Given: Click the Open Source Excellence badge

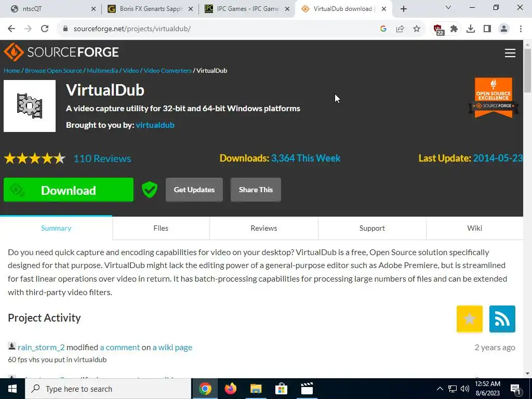Looking at the screenshot, I should coord(494,98).
